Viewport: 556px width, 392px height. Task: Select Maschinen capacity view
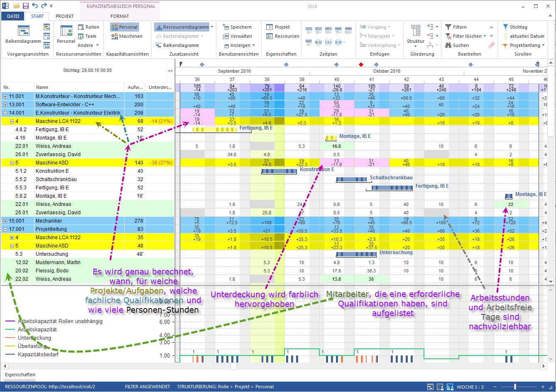click(127, 36)
